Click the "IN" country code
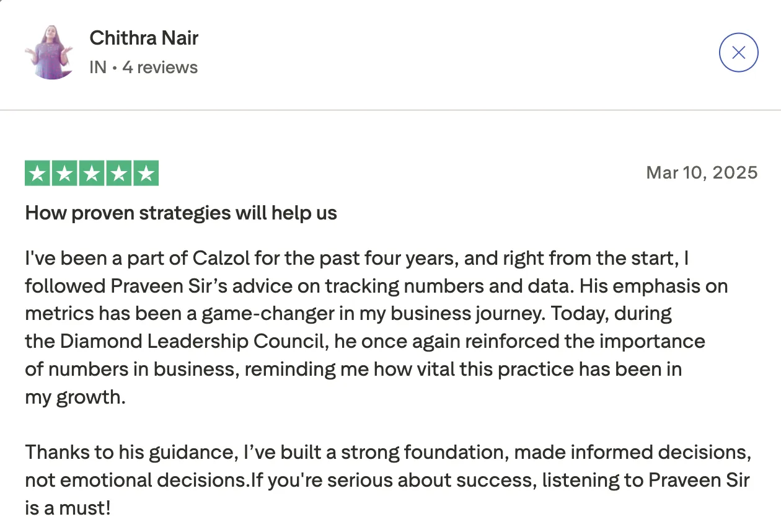Viewport: 781px width, 532px height. (x=98, y=68)
